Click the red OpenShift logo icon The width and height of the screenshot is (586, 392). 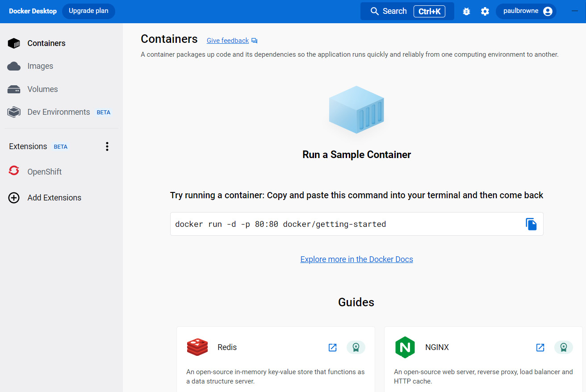14,171
